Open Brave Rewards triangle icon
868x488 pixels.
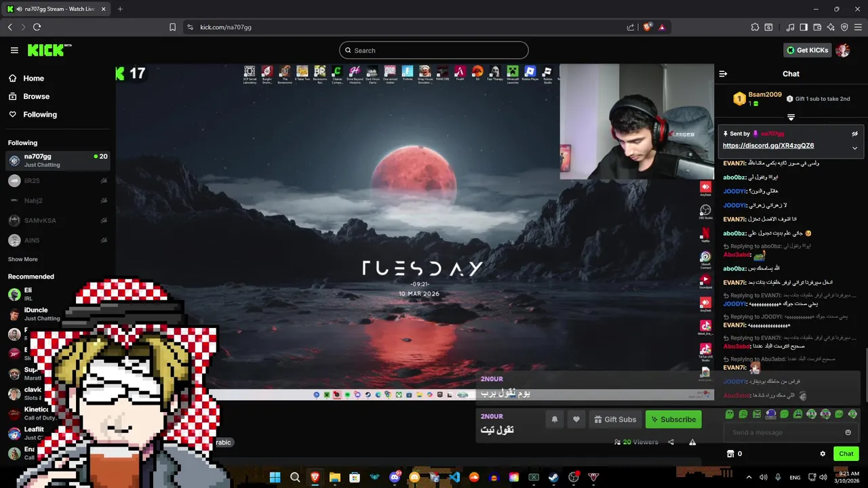click(662, 27)
